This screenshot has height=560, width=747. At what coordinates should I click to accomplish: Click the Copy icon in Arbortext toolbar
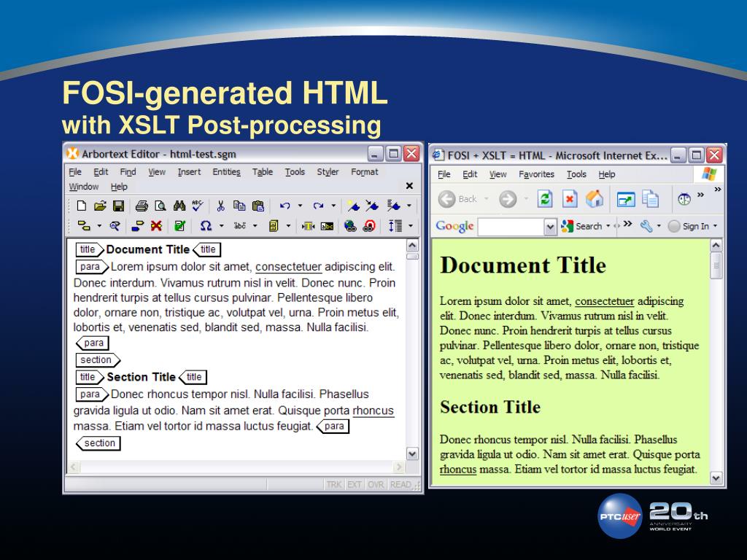pyautogui.click(x=239, y=206)
